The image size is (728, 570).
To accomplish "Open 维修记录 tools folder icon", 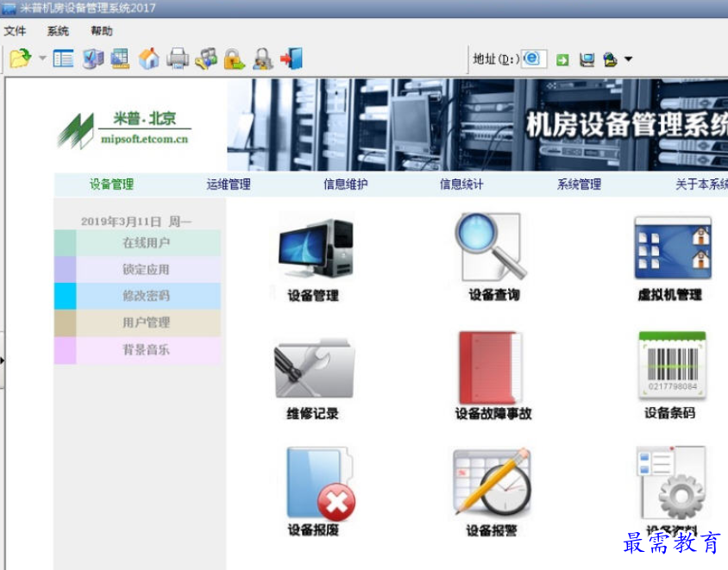I will coord(315,368).
